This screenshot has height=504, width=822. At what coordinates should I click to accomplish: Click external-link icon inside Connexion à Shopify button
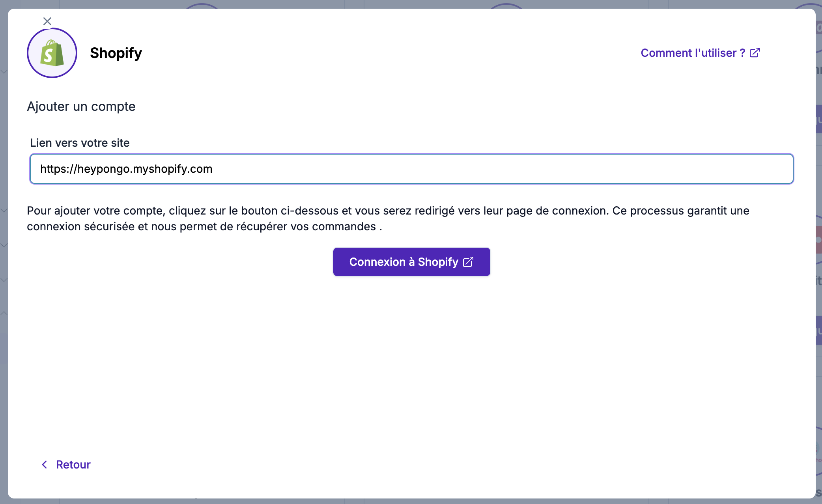(x=468, y=262)
